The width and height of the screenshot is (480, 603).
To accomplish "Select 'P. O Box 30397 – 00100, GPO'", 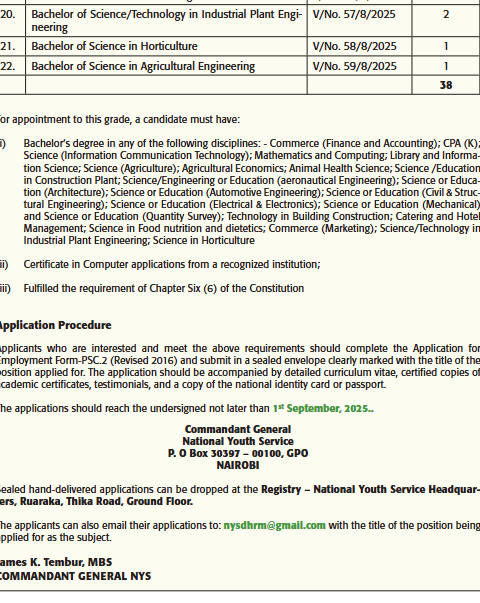I will click(x=238, y=453).
